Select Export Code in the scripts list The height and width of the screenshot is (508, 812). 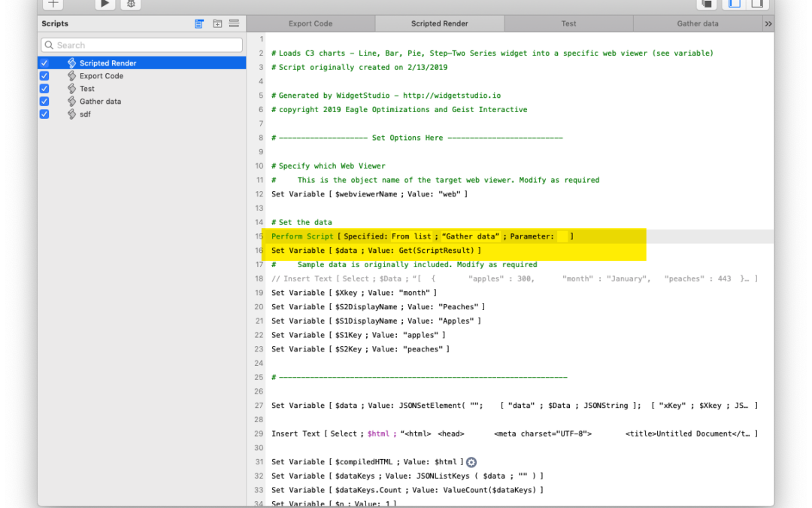[x=142, y=76]
